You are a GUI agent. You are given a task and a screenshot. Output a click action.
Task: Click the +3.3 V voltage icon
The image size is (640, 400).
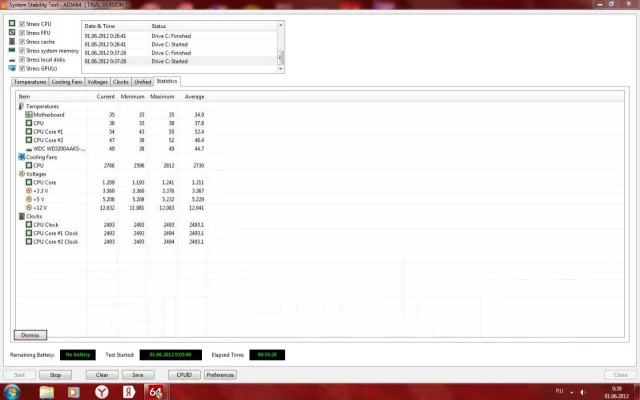(x=29, y=191)
